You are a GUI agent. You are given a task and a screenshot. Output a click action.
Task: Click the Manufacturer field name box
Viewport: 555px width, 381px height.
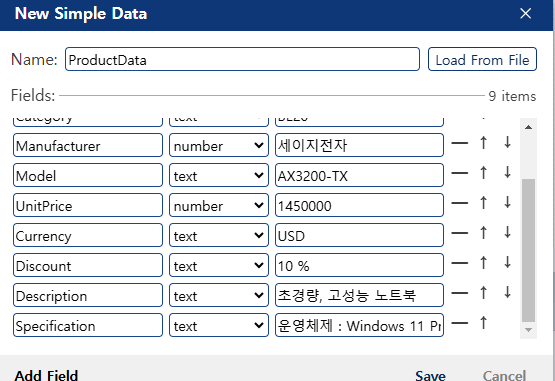coord(88,145)
